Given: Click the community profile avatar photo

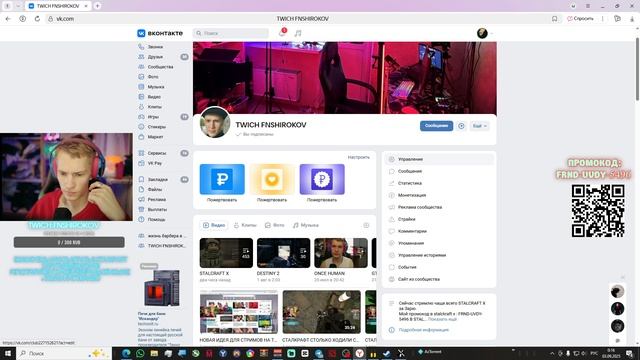Looking at the screenshot, I should point(215,122).
